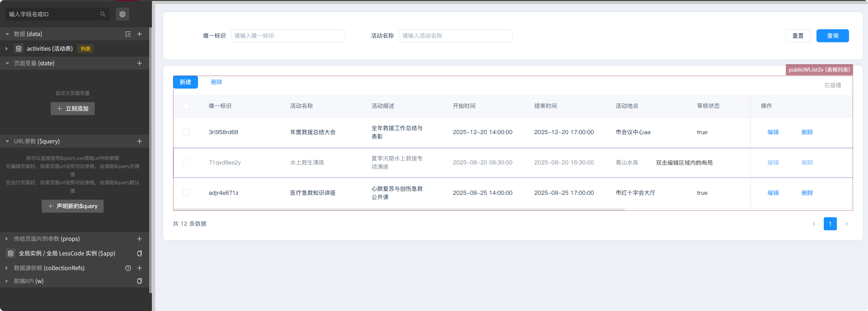Image resolution: width=868 pixels, height=311 pixels.
Task: Click the 新建 button above the table
Action: (x=185, y=82)
